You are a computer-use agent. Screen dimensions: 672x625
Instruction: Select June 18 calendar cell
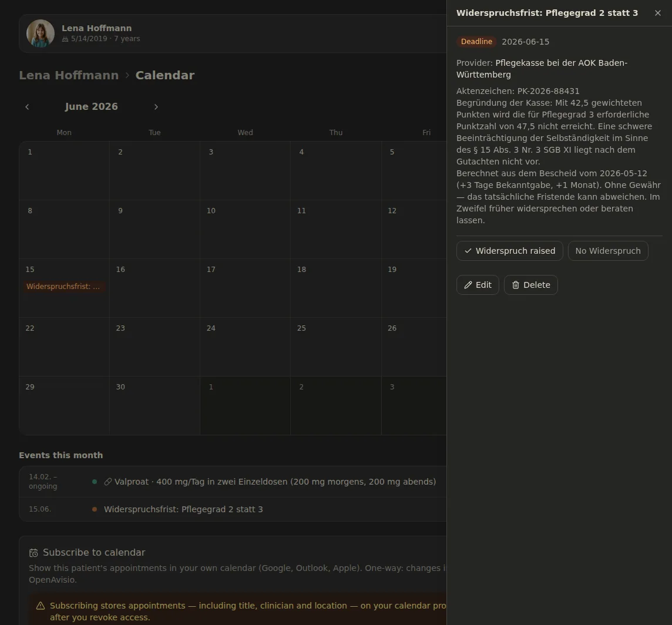pyautogui.click(x=336, y=288)
